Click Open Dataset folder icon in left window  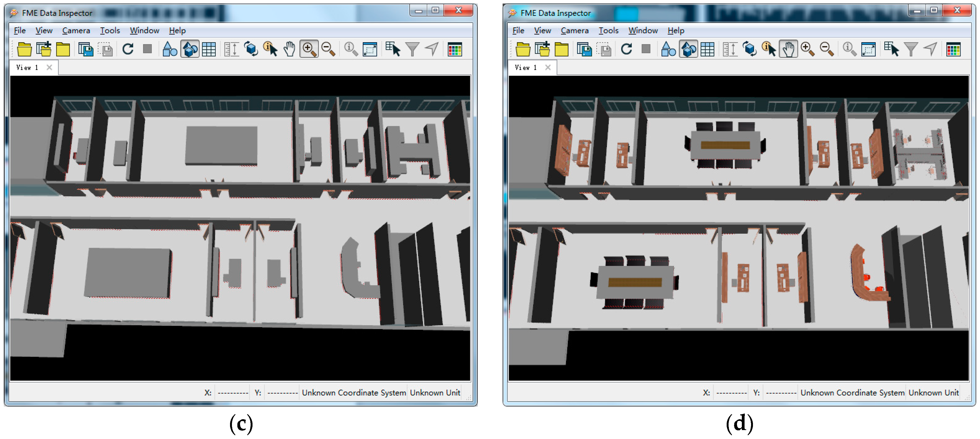click(24, 50)
